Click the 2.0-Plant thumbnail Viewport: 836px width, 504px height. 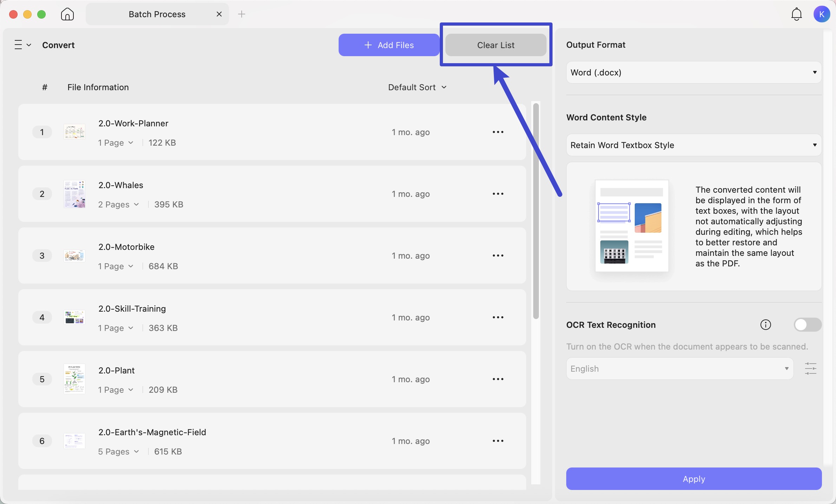[74, 379]
